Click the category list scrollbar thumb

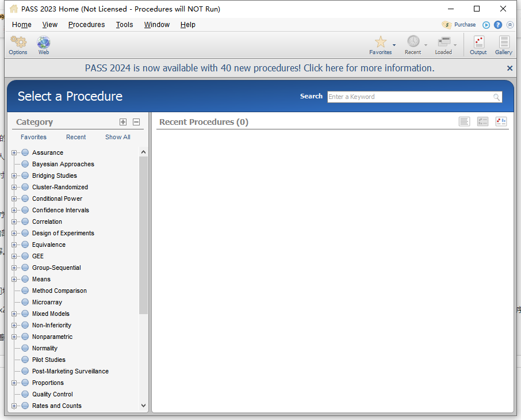[143, 235]
